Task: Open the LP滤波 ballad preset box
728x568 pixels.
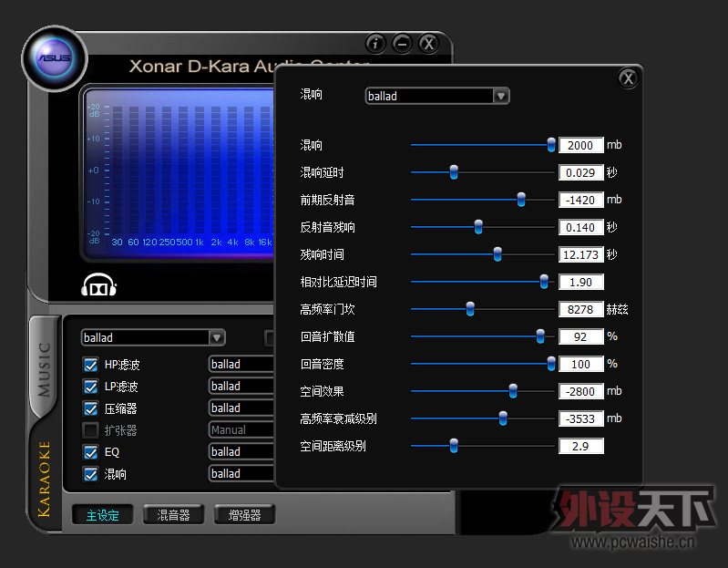Action: [x=241, y=386]
